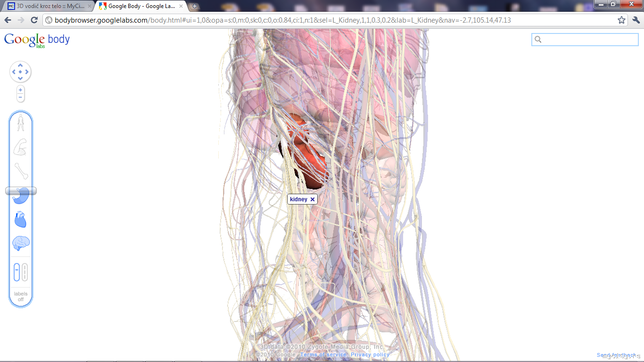The width and height of the screenshot is (644, 362).
Task: Pan the view up with arrow
Action: tap(20, 66)
